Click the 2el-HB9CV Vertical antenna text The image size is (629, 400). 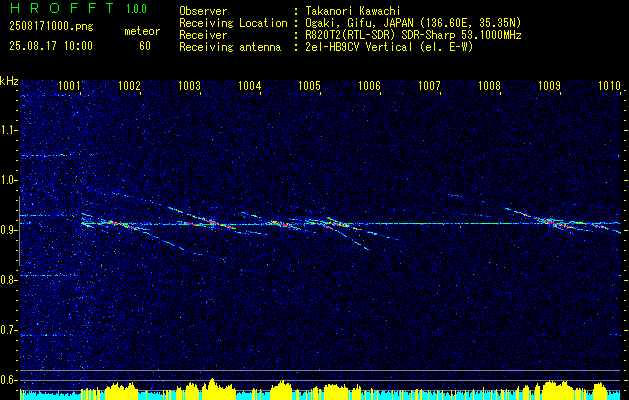[389, 47]
